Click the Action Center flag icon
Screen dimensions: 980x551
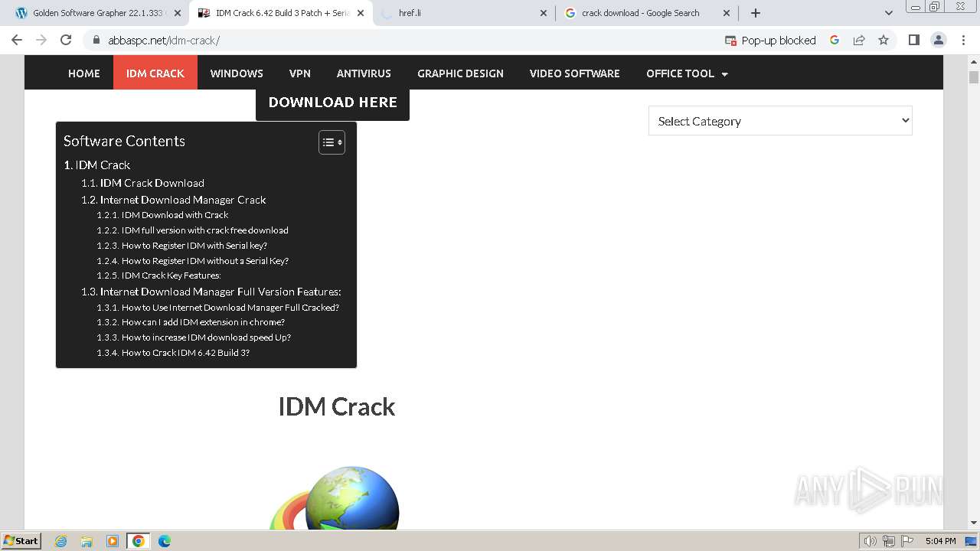907,541
